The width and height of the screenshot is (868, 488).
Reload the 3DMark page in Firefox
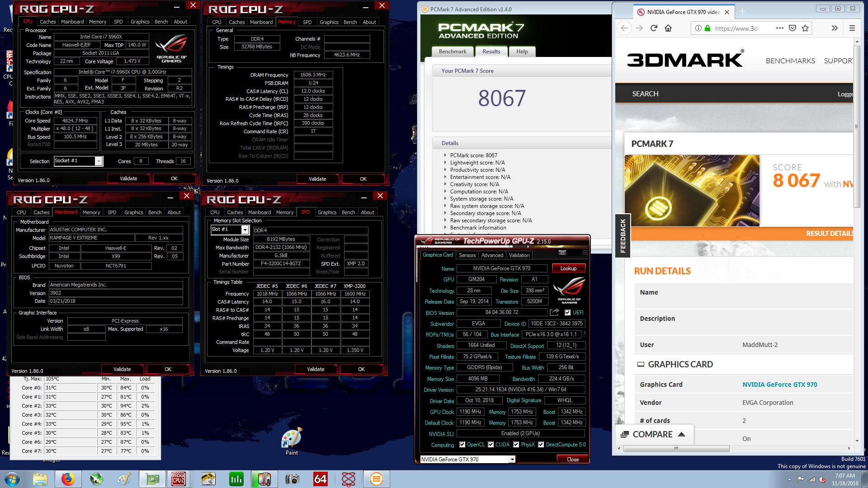pyautogui.click(x=654, y=28)
